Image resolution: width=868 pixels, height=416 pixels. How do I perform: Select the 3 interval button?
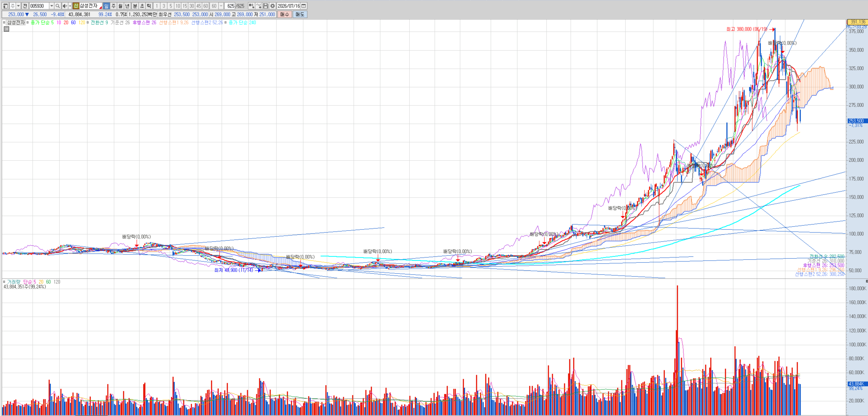[164, 6]
